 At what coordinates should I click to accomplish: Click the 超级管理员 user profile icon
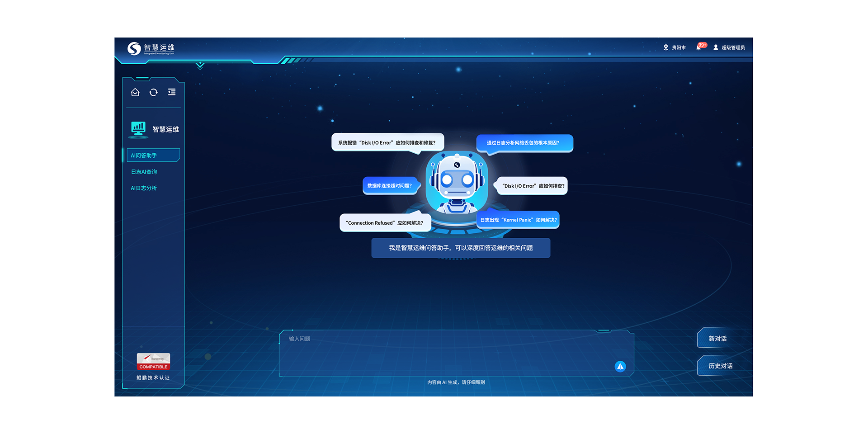pos(716,47)
